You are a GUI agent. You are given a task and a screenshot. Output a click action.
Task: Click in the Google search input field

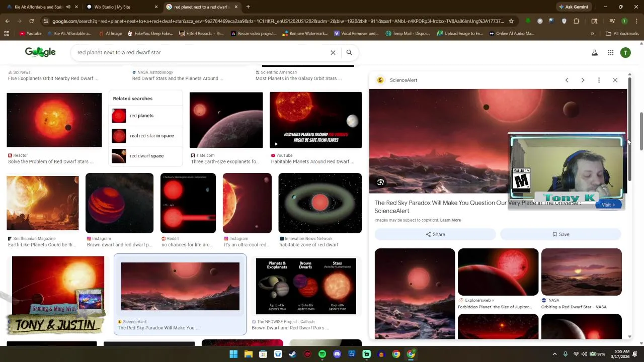(201, 52)
